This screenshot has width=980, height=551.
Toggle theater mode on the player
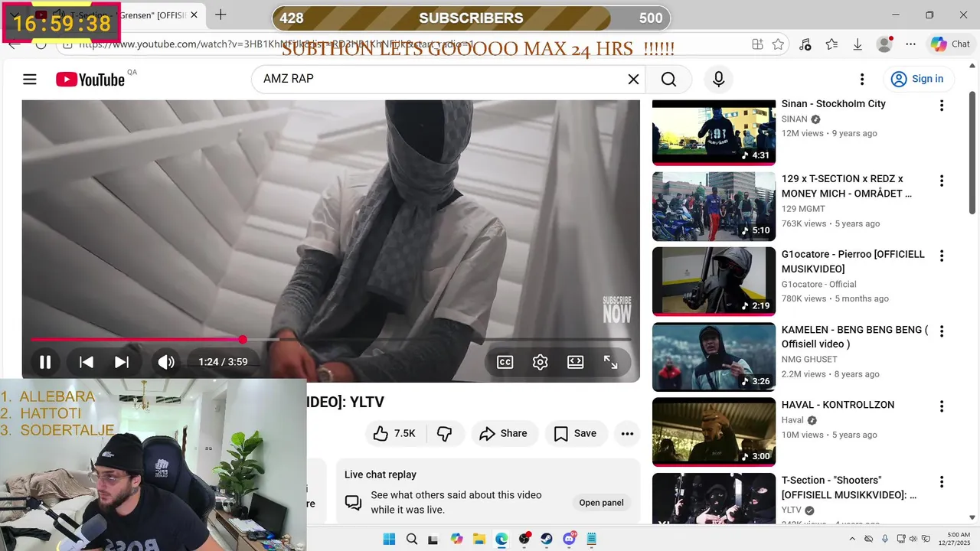click(576, 362)
